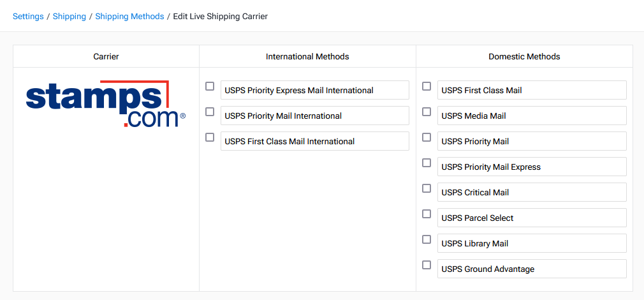
Task: Focus the USPS Ground Advantage name field
Action: pyautogui.click(x=531, y=269)
